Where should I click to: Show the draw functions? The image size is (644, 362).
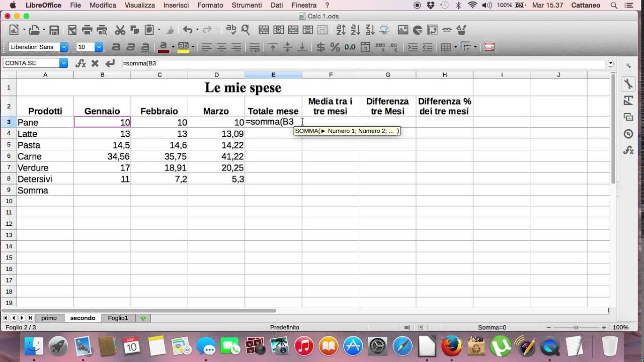461,30
